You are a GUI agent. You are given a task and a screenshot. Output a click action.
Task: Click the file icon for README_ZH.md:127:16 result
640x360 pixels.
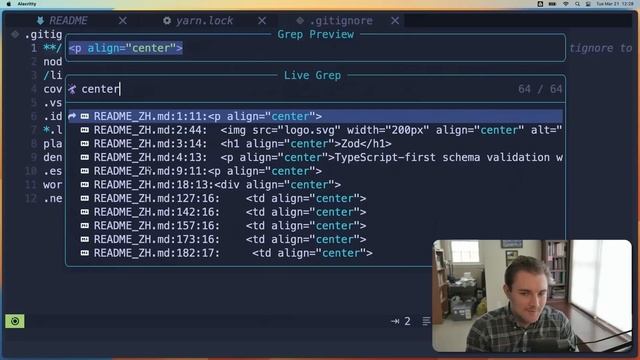(84, 198)
